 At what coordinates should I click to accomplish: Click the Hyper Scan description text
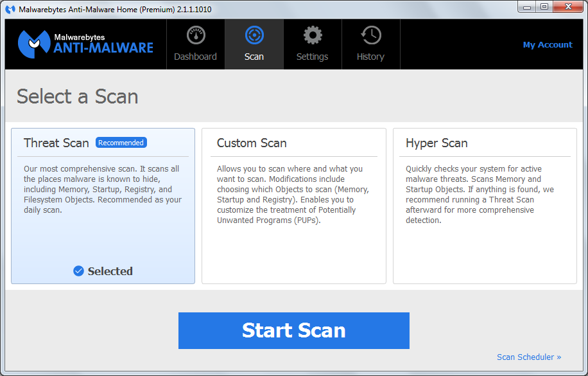pos(480,195)
